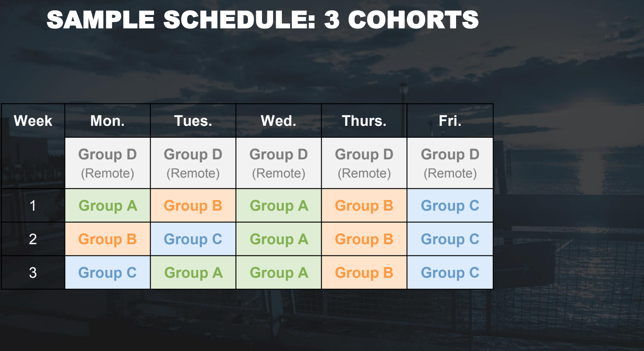Screen dimensions: 644x351
Task: Select the week 3 row label
Action: coord(33,273)
